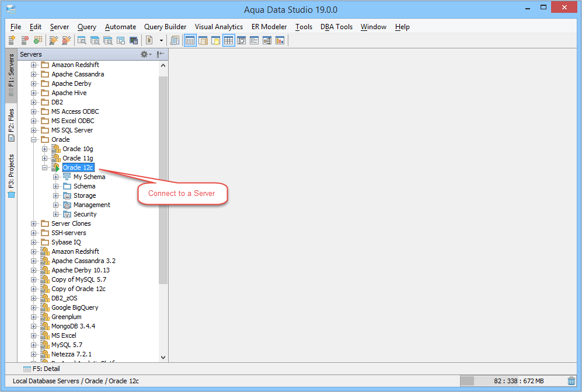
Task: Collapse the Oracle folder node
Action: pyautogui.click(x=34, y=140)
